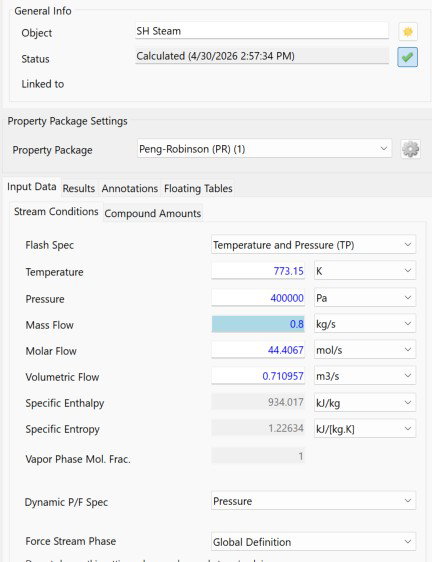
Task: Switch to Compound Amounts tab
Action: pyautogui.click(x=153, y=213)
